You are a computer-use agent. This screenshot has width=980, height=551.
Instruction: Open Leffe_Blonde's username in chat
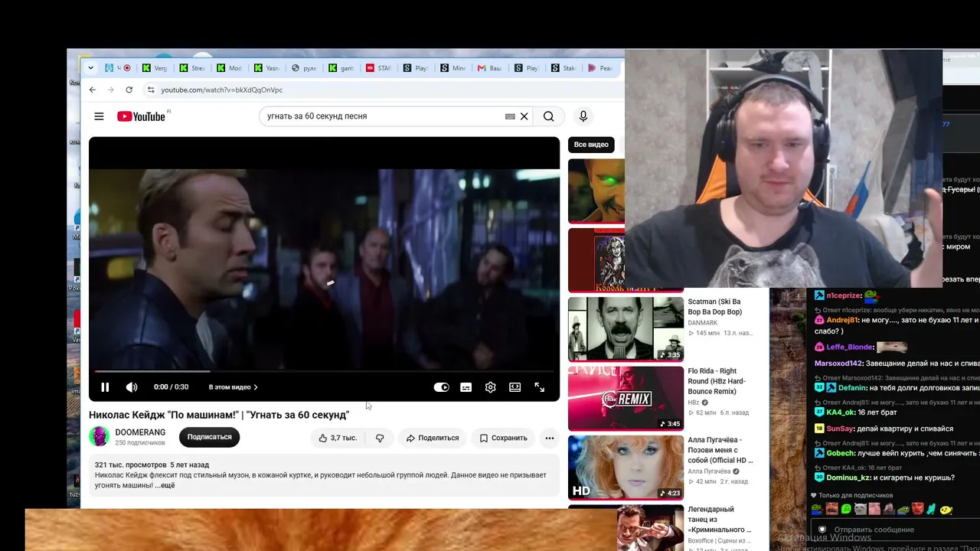coord(849,347)
